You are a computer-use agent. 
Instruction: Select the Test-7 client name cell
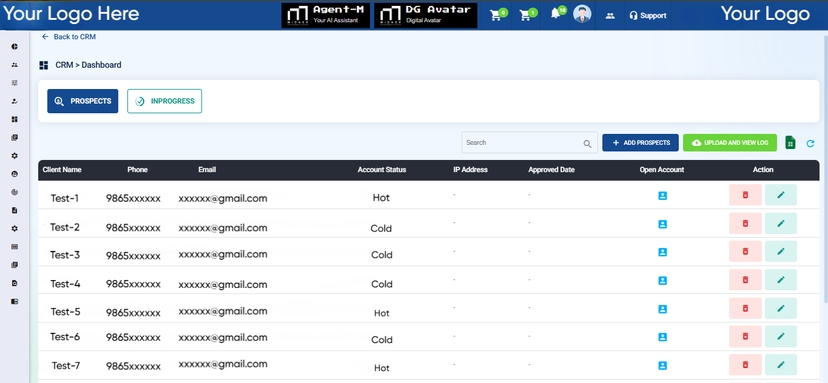point(65,366)
